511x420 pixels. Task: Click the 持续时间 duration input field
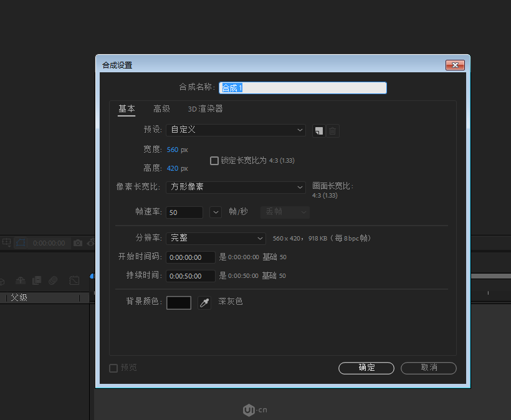click(x=190, y=275)
